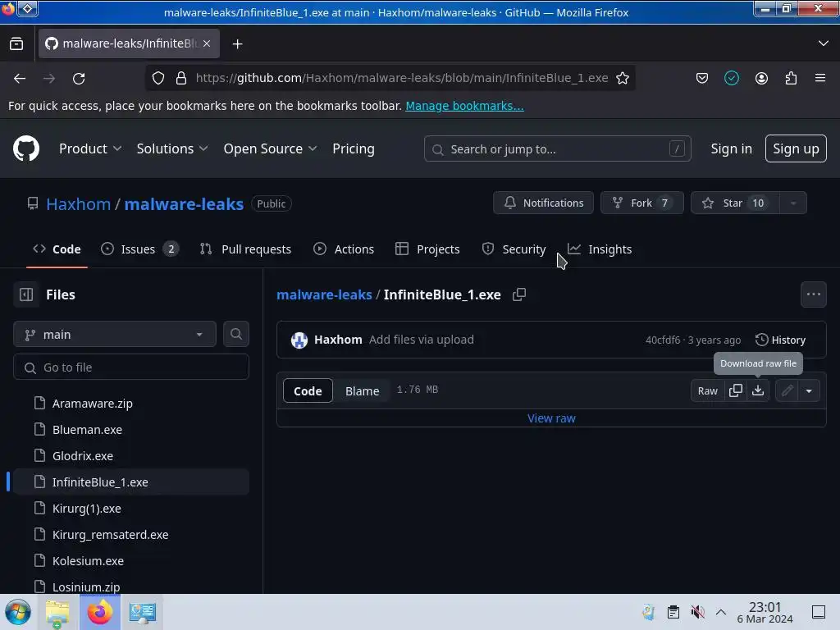
Task: Open tracking protection shield icon
Action: click(158, 78)
